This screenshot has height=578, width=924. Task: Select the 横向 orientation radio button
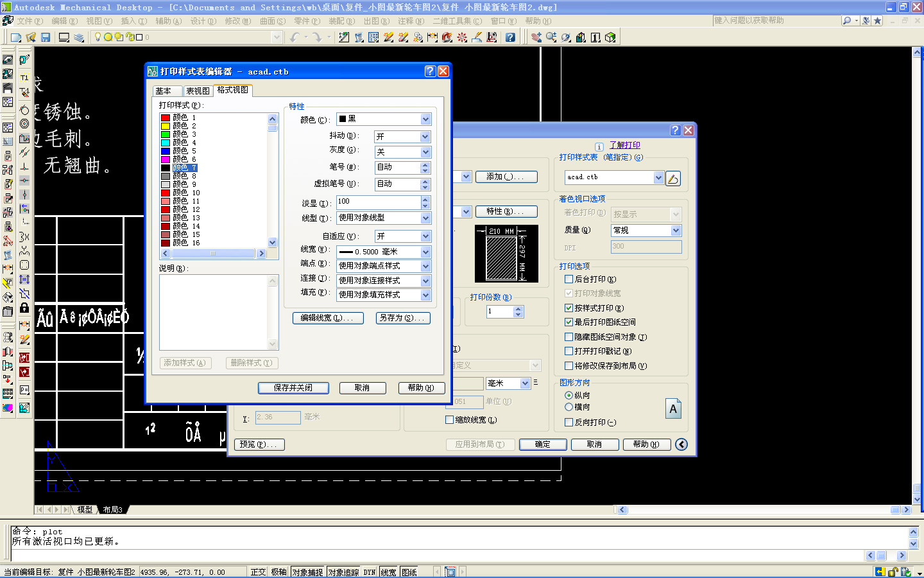click(569, 407)
